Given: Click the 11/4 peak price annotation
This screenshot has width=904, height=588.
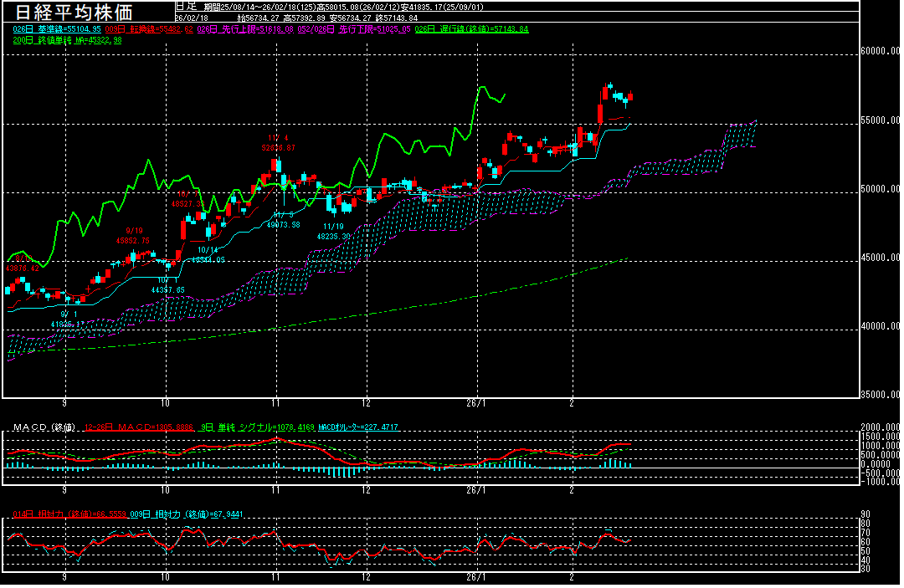Looking at the screenshot, I should pos(277,143).
